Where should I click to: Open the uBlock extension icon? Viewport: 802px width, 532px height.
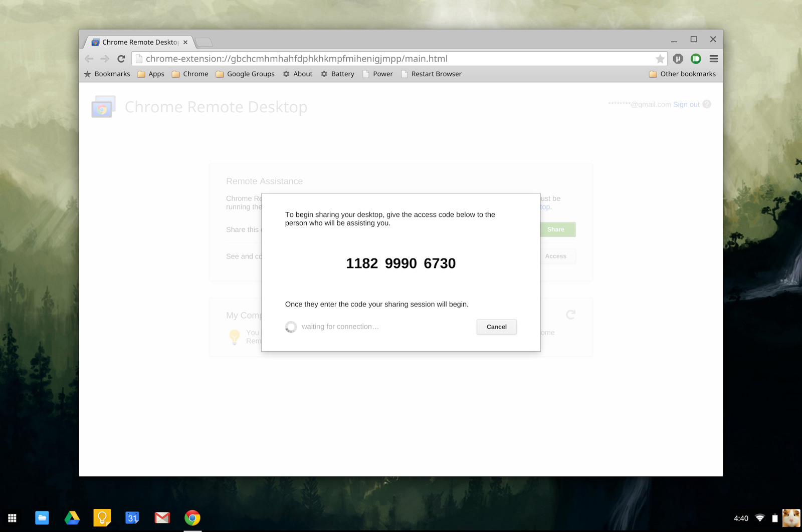(x=678, y=59)
